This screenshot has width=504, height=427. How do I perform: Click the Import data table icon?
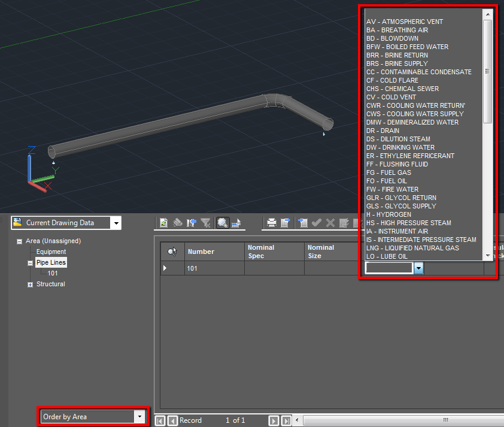click(x=303, y=223)
